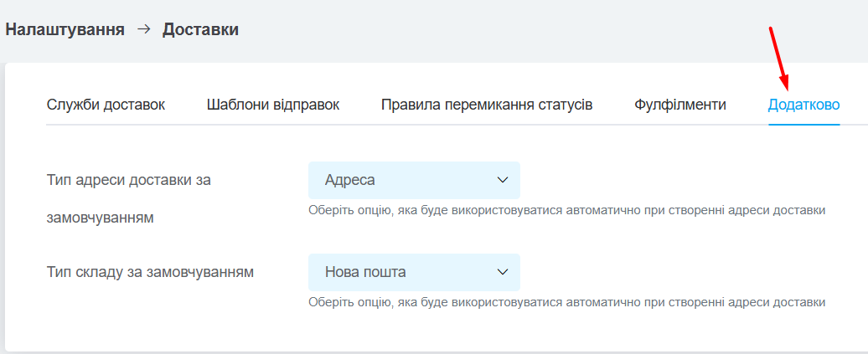The height and width of the screenshot is (354, 868).
Task: Click the selected value Нова пошта text
Action: pos(365,272)
